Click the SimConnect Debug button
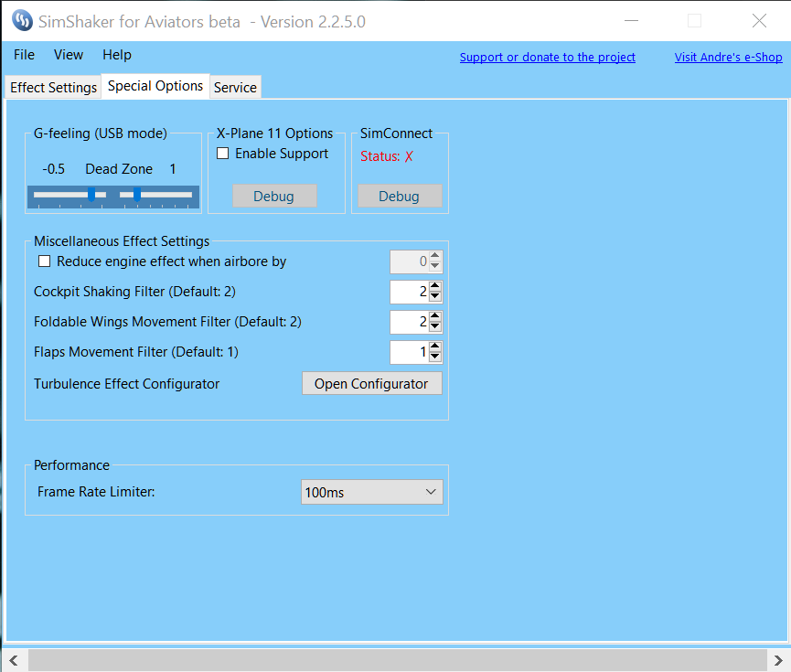This screenshot has height=672, width=791. 400,196
